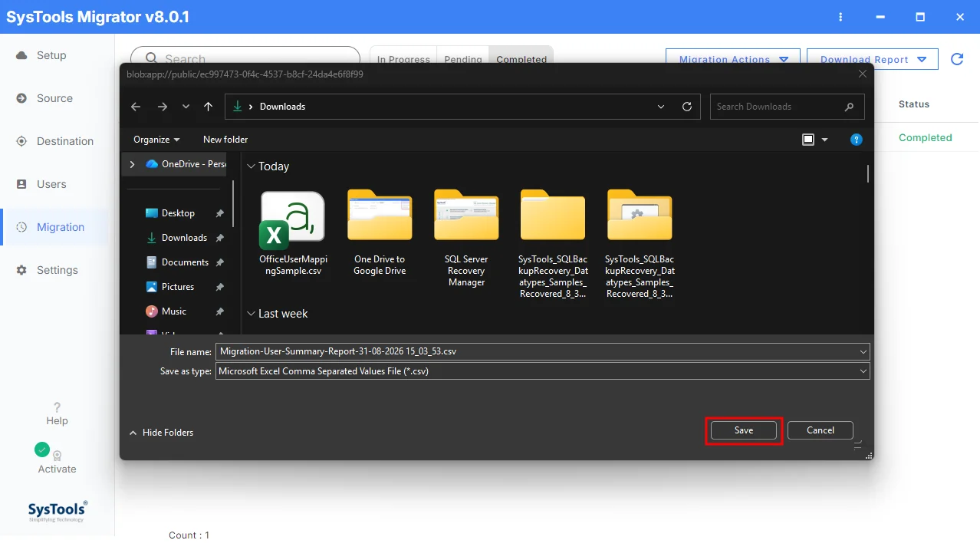Viewport: 980px width, 550px height.
Task: Refresh the Downloads folder view
Action: pos(687,107)
